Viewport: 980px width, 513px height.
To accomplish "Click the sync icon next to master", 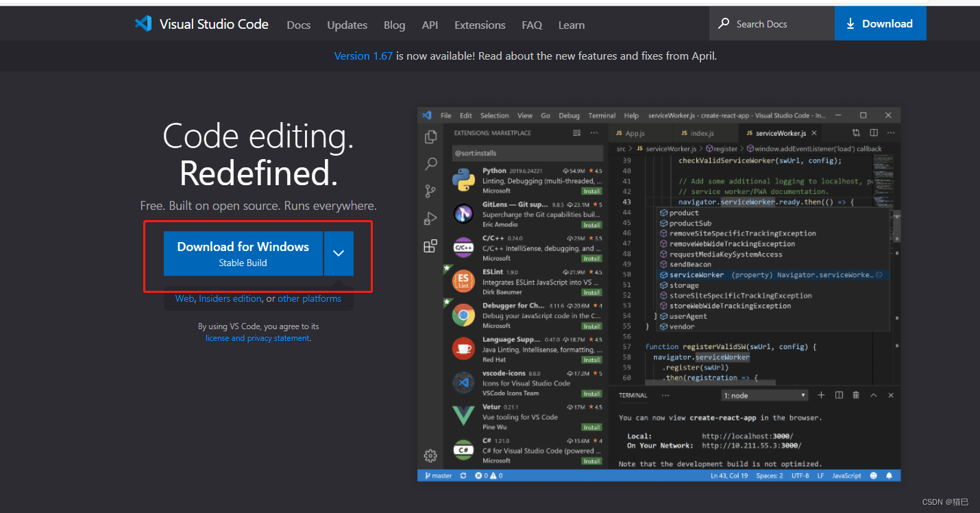I will pyautogui.click(x=463, y=475).
